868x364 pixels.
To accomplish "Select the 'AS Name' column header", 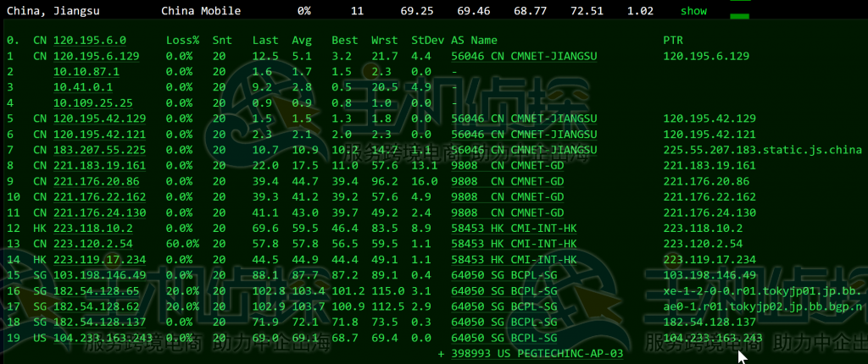I will pyautogui.click(x=475, y=41).
